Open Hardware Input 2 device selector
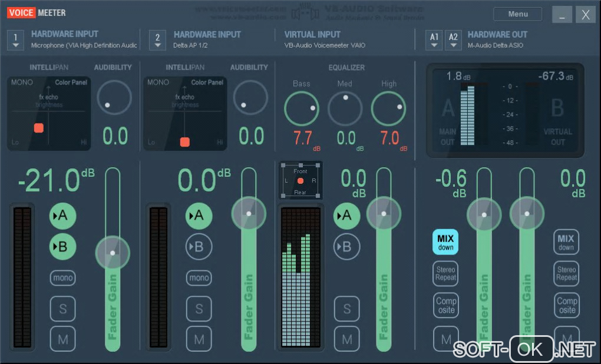 pyautogui.click(x=157, y=40)
